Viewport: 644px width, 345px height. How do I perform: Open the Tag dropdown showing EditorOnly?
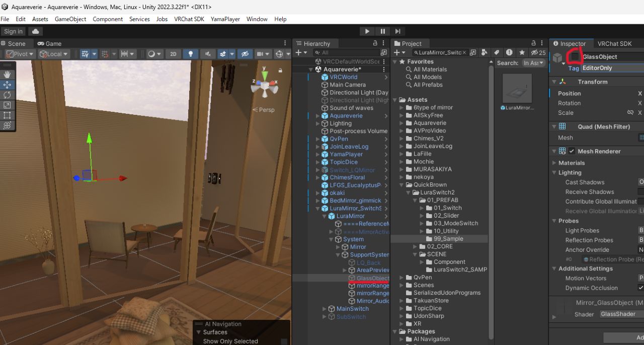(x=612, y=68)
